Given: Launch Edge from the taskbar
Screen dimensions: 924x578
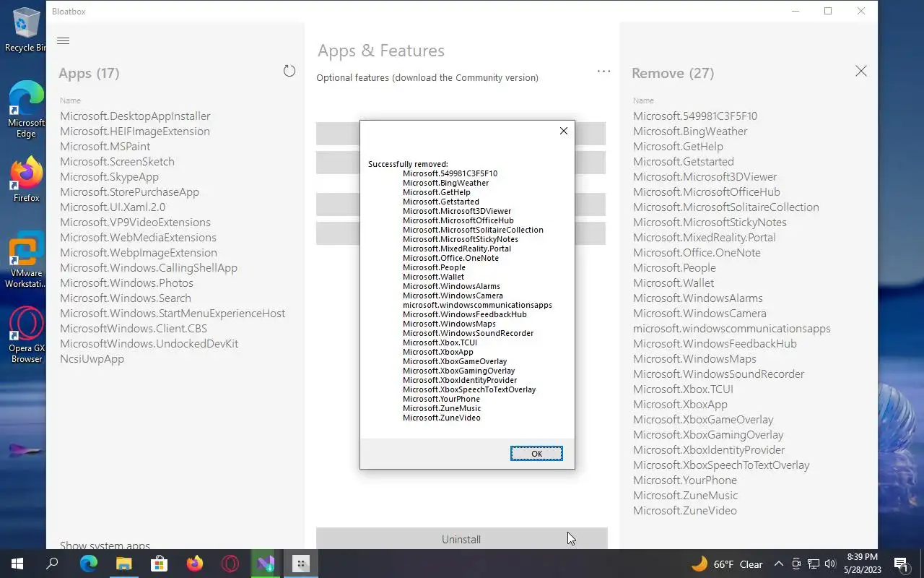Looking at the screenshot, I should 88,564.
